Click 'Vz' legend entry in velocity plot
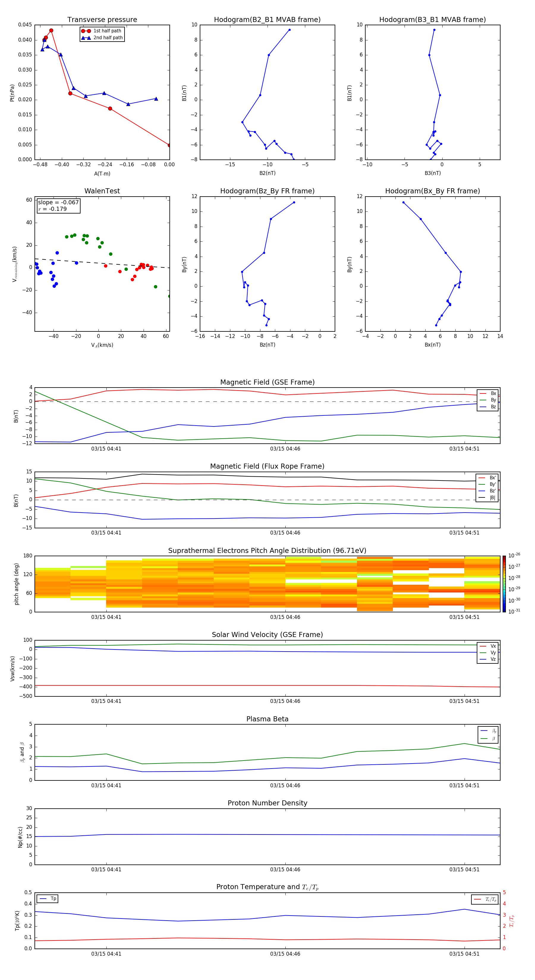Viewport: 535px width, 980px height. point(488,659)
